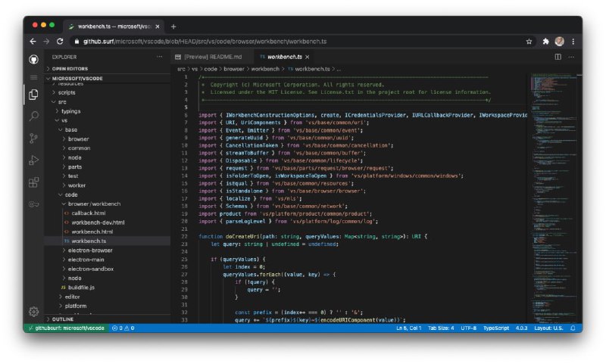Viewport: 606px width, 364px height.
Task: Change TypeScript language mode
Action: (x=496, y=328)
